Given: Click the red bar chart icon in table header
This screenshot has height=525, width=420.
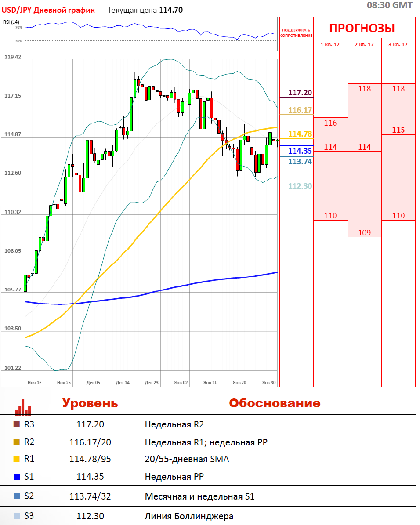Looking at the screenshot, I should click(23, 407).
